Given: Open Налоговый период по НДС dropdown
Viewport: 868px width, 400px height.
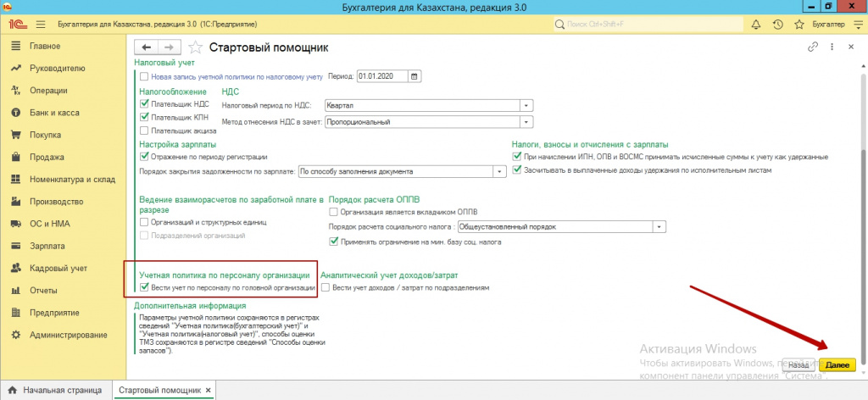Looking at the screenshot, I should click(x=526, y=105).
